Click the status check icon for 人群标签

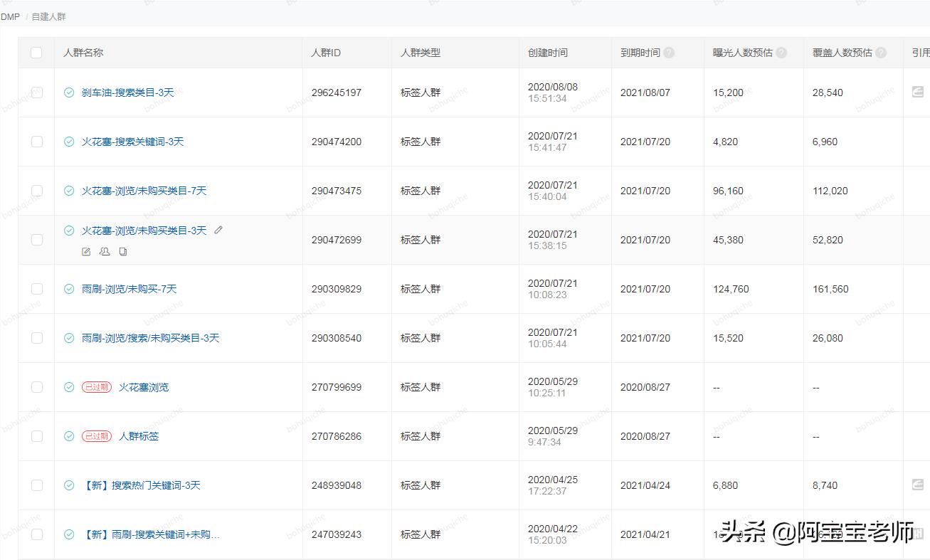pyautogui.click(x=69, y=436)
